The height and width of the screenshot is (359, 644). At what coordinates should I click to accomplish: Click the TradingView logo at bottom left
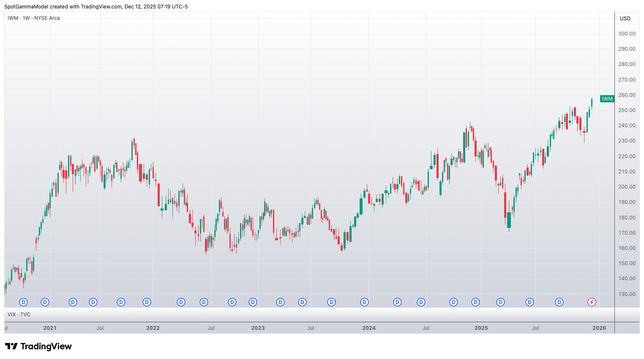[x=38, y=346]
